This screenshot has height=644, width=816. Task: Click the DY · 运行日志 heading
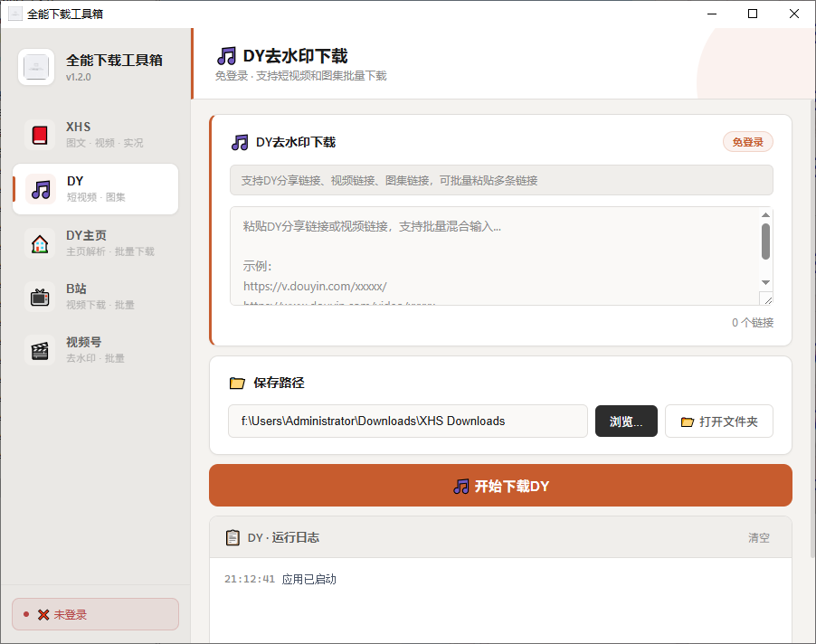click(283, 537)
